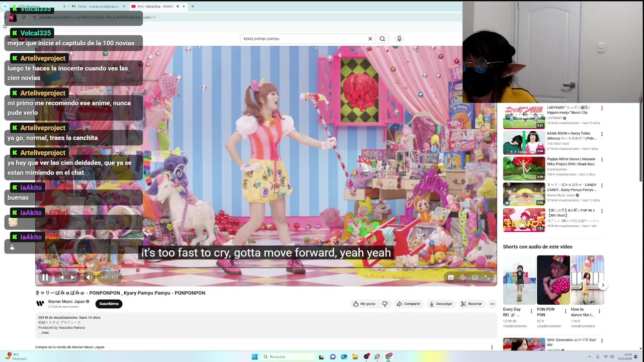Image resolution: width=644 pixels, height=362 pixels.
Task: Subscribe to Warner Music Japan
Action: click(109, 304)
